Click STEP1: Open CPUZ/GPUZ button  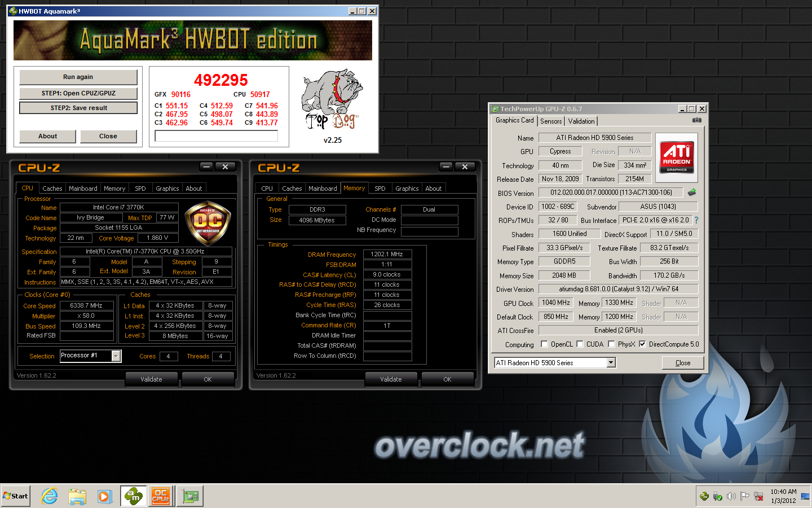click(x=78, y=93)
